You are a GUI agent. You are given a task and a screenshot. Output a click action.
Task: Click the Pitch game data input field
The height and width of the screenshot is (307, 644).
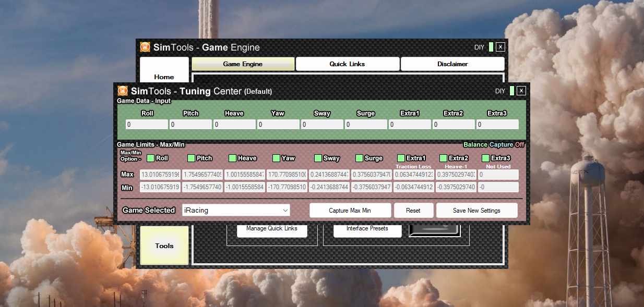191,125
